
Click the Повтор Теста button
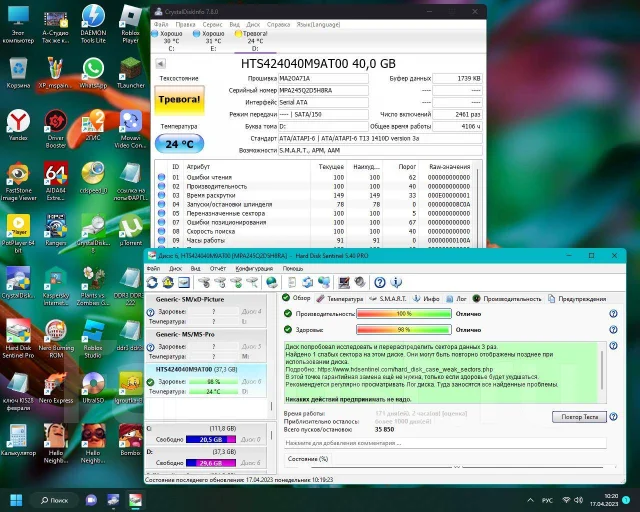[x=579, y=417]
